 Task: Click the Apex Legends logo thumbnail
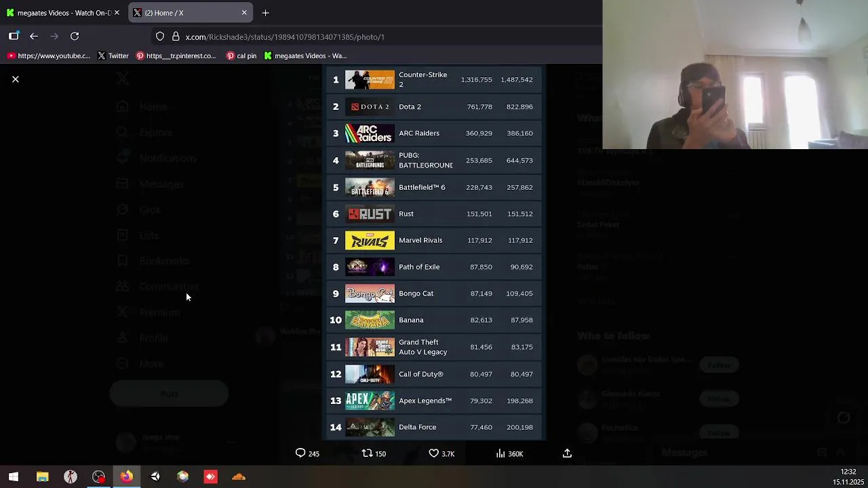tap(370, 401)
